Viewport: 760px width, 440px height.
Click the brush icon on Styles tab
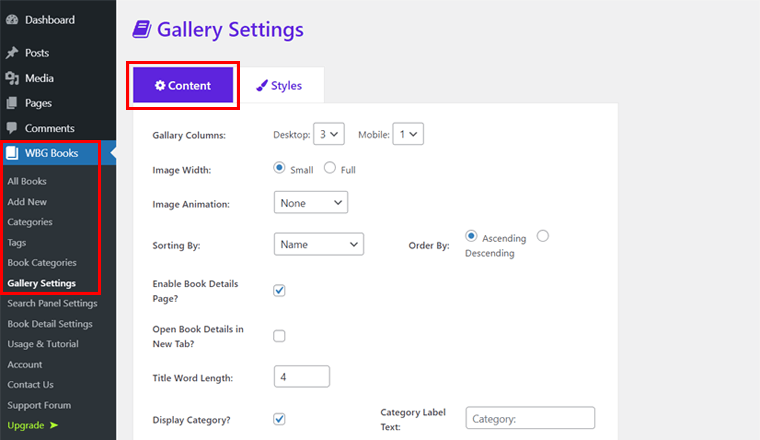coord(261,86)
